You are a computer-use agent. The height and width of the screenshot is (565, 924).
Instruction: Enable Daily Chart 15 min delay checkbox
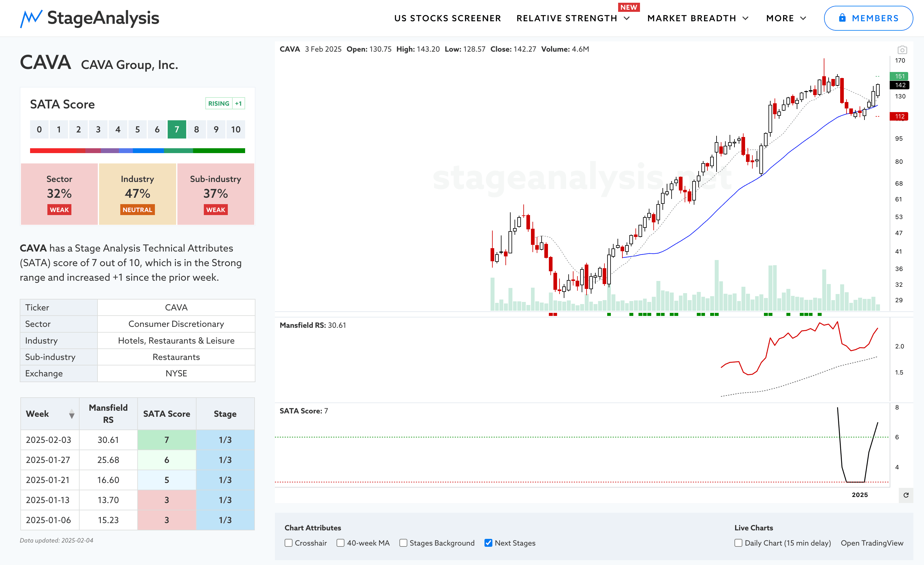coord(738,543)
